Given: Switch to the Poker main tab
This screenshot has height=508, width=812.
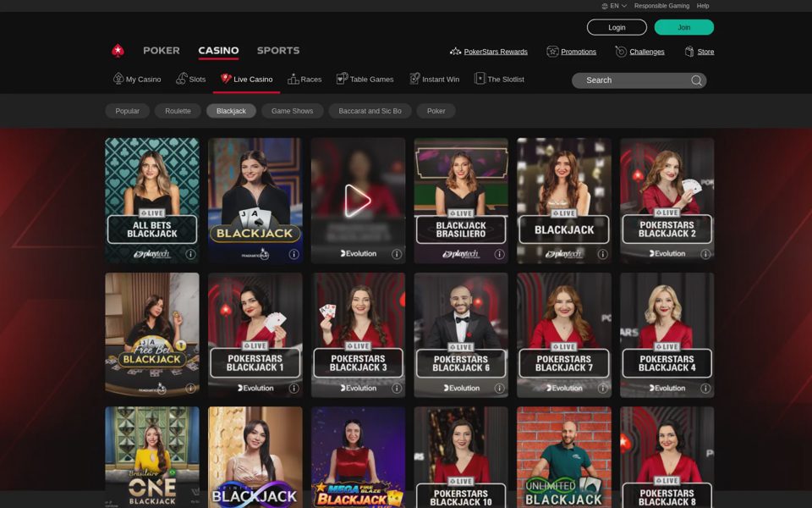Looking at the screenshot, I should (x=161, y=50).
